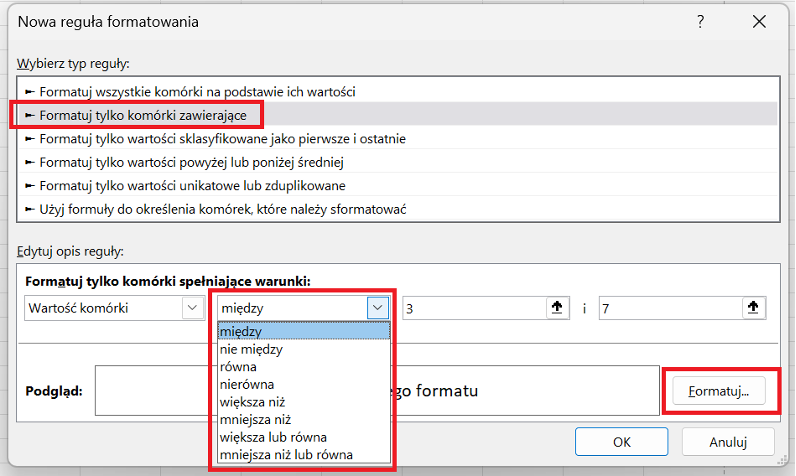Viewport: 796px width, 476px height.
Task: Click range selector icon beside value 3
Action: pyautogui.click(x=556, y=308)
